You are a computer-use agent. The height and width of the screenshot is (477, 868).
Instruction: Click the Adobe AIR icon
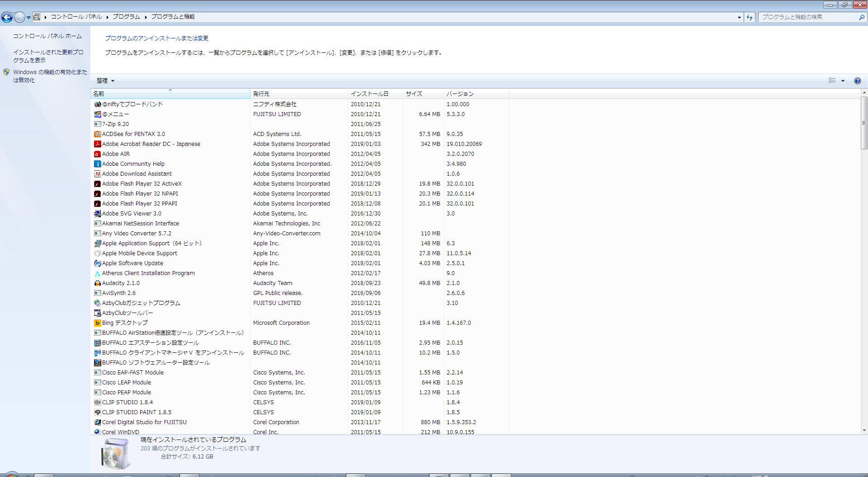97,154
